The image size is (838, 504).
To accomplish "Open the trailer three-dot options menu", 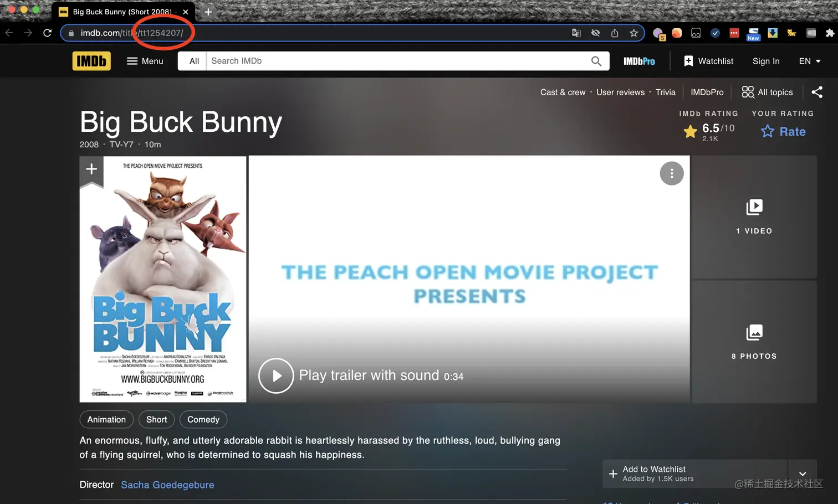I will [x=672, y=173].
